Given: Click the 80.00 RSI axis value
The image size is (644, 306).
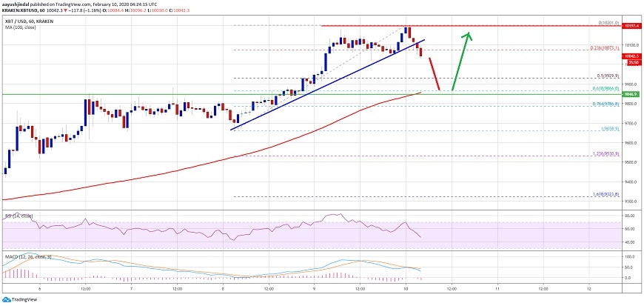Looking at the screenshot, I should coord(630,216).
